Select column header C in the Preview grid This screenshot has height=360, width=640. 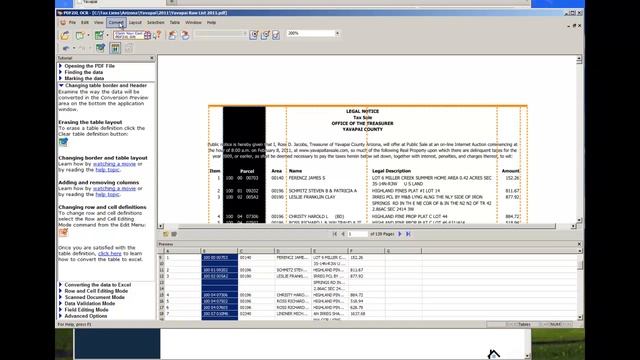pos(256,251)
